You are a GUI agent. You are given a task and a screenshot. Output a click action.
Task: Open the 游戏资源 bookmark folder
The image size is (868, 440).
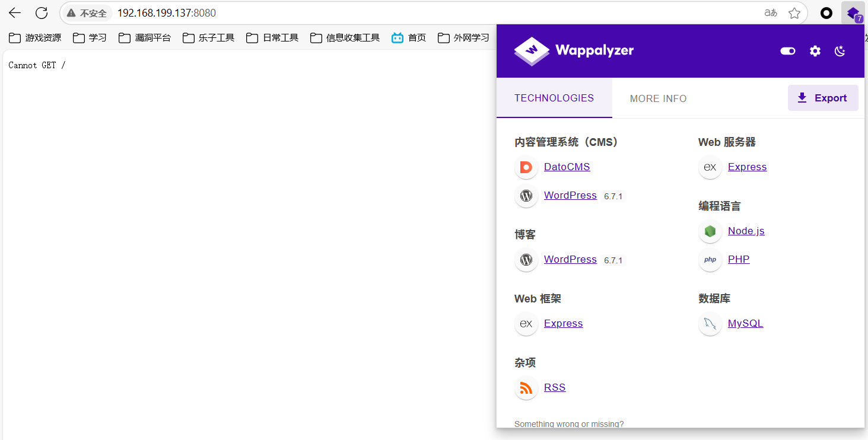35,38
